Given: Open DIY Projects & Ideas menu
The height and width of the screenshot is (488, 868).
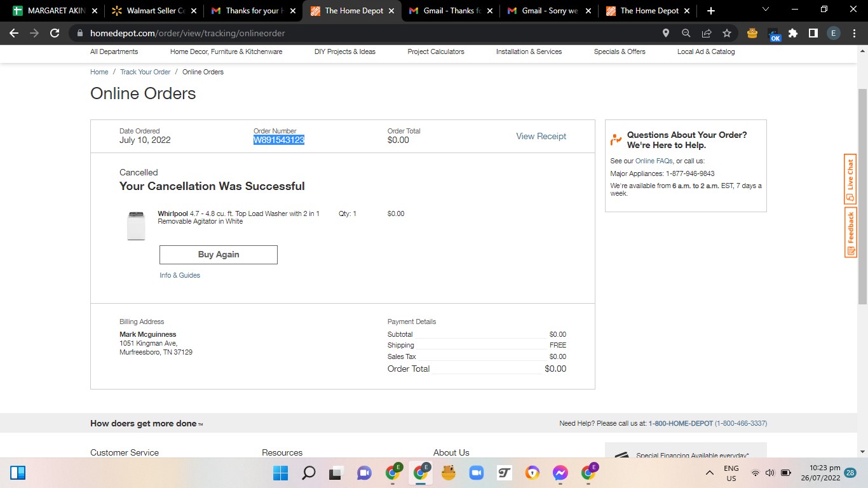Looking at the screenshot, I should pos(345,51).
